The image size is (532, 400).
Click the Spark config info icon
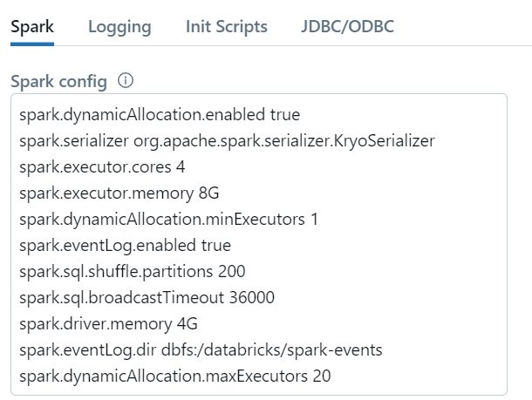pyautogui.click(x=126, y=81)
